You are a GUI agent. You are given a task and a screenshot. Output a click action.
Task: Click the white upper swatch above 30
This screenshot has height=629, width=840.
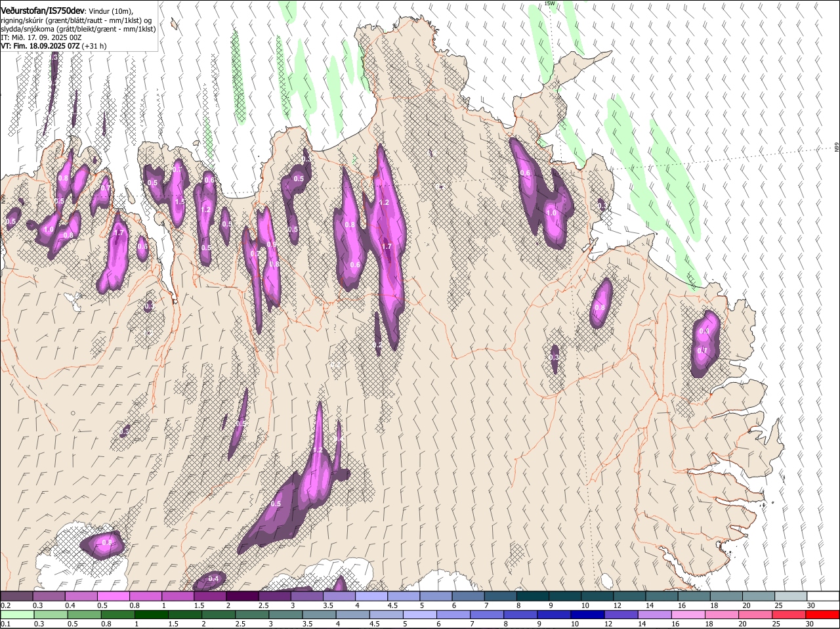[x=823, y=596]
